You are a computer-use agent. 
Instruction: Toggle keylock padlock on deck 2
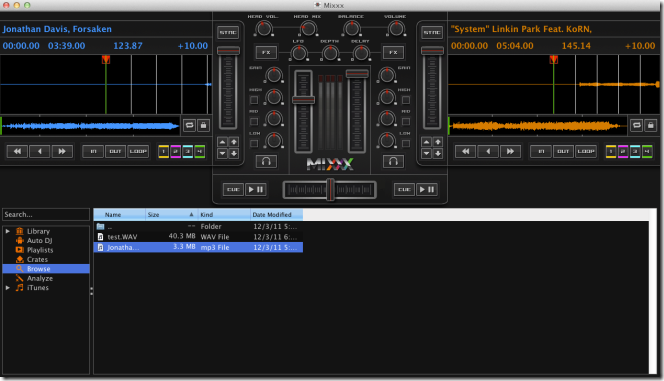(x=650, y=125)
